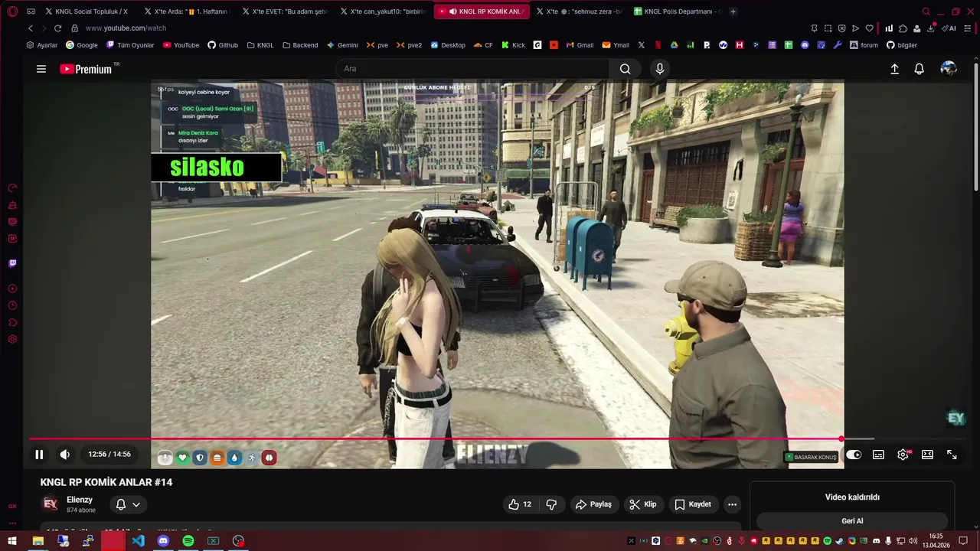
Task: Open the Opera tab search magnifier
Action: point(926,11)
